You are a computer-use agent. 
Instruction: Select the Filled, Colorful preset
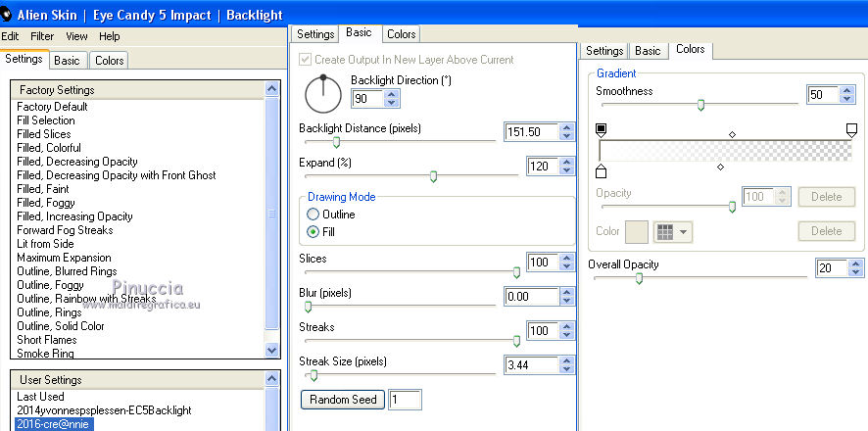pos(49,148)
